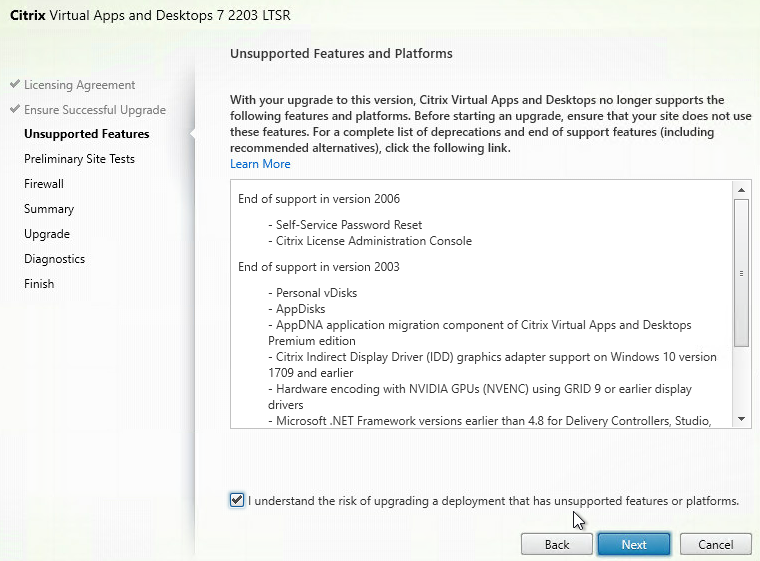760x561 pixels.
Task: Click 'End of support in version 2006' text
Action: [319, 199]
